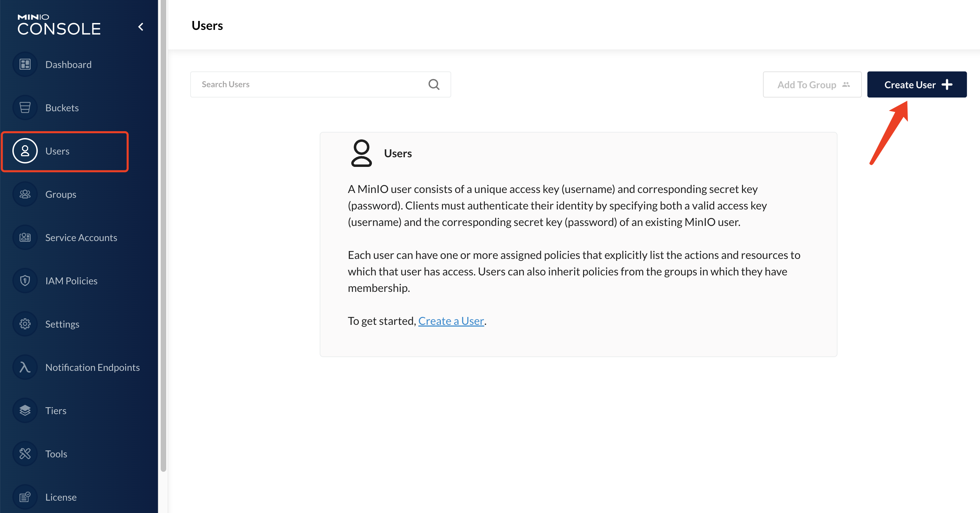980x513 pixels.
Task: Click the Buckets icon in sidebar
Action: click(x=24, y=107)
